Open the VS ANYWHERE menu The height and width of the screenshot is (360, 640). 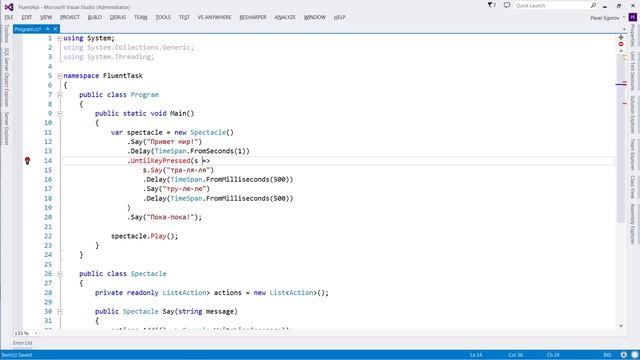(214, 17)
